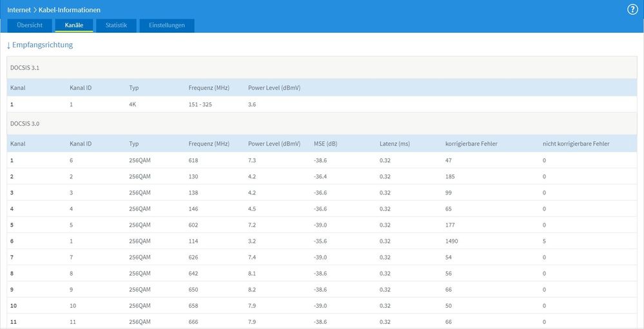Click frequency value 146
This screenshot has width=644, height=329.
click(193, 209)
